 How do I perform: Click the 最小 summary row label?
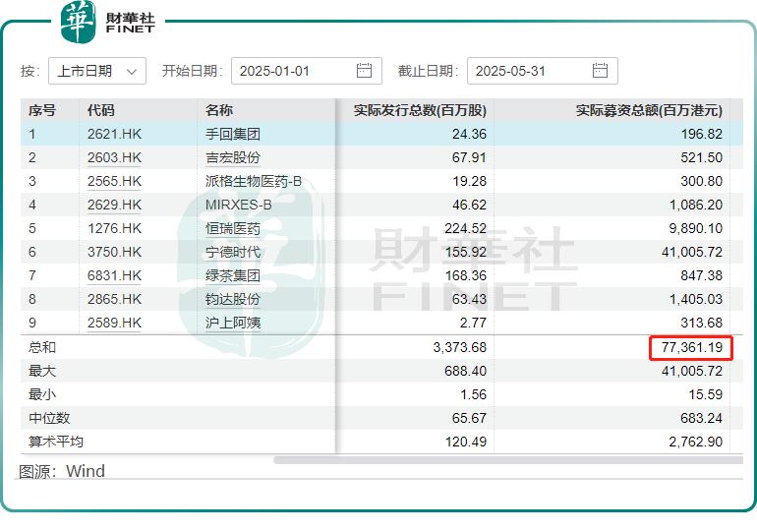(42, 395)
